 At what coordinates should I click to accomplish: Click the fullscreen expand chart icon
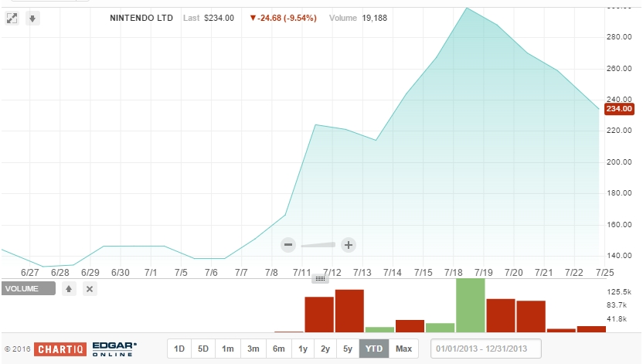(x=12, y=18)
